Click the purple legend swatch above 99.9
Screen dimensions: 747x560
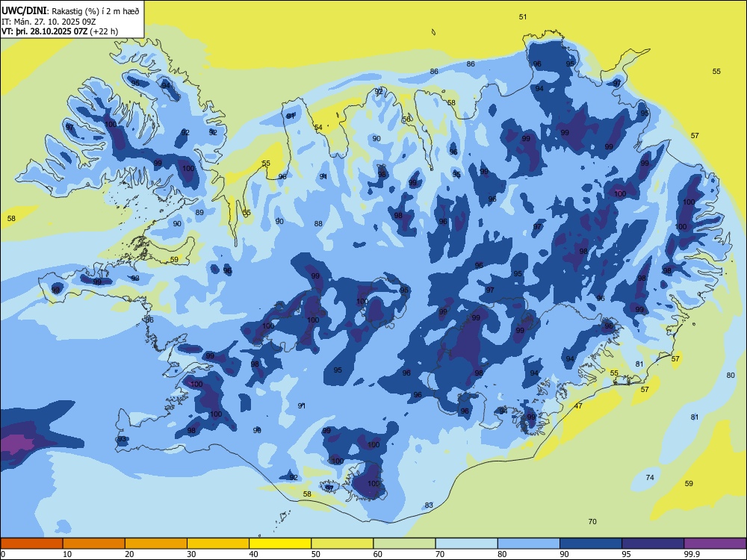point(715,544)
